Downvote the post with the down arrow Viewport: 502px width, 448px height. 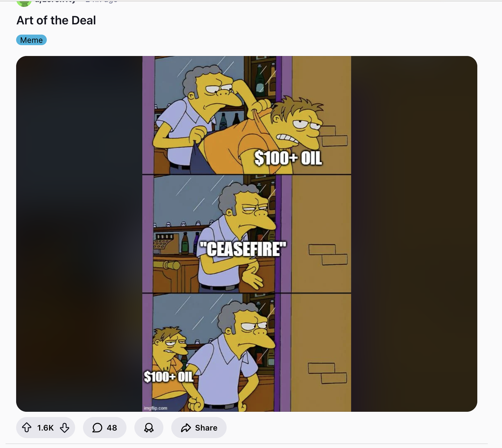[x=65, y=428]
